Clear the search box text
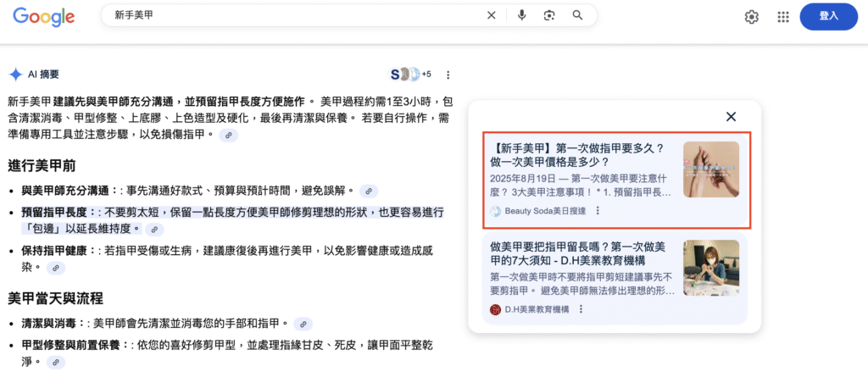The width and height of the screenshot is (868, 372). [491, 15]
